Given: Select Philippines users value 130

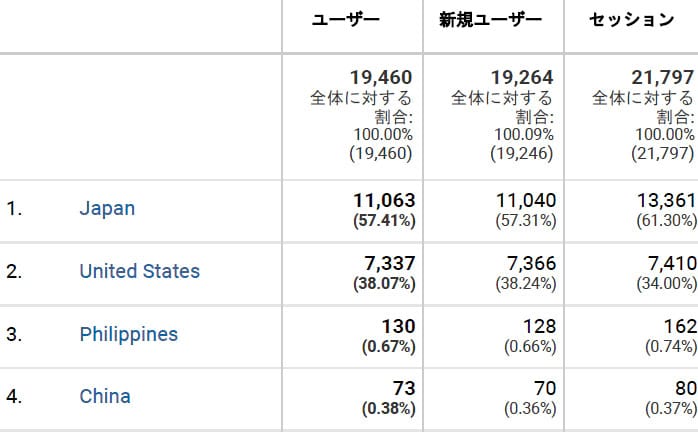Looking at the screenshot, I should tap(398, 326).
